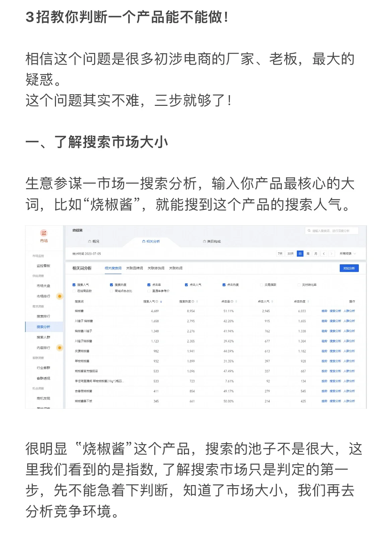Toggle the 点击率 metric checkbox
Image resolution: width=392 pixels, height=544 pixels.
pyautogui.click(x=149, y=285)
